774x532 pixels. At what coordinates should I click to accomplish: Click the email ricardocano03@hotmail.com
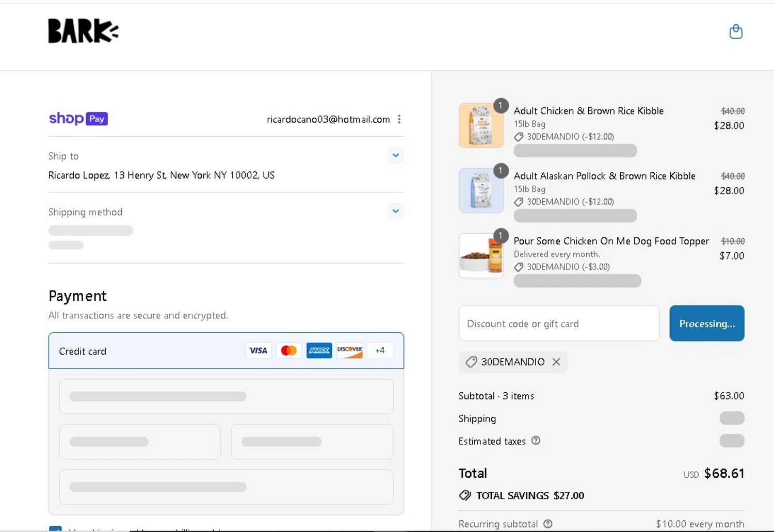(x=328, y=119)
